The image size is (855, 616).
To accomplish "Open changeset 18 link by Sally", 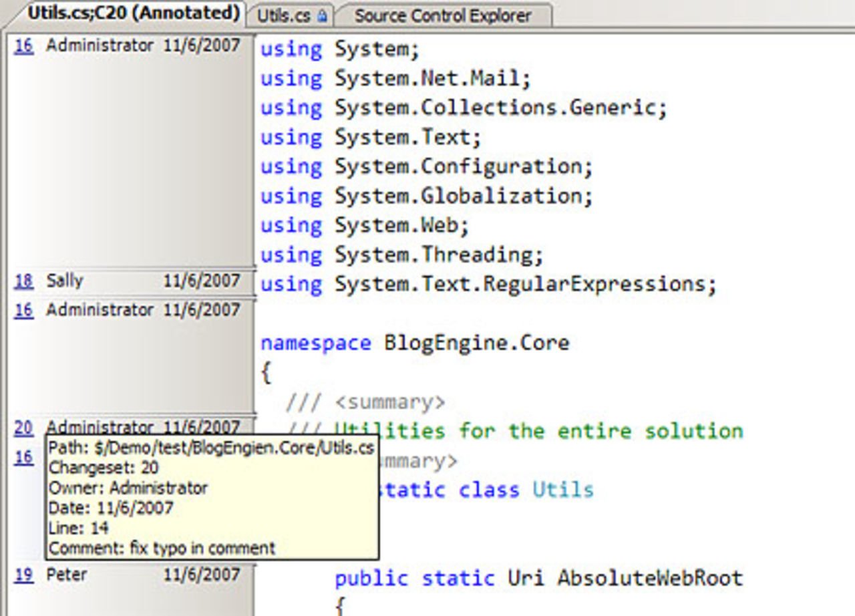I will click(23, 281).
